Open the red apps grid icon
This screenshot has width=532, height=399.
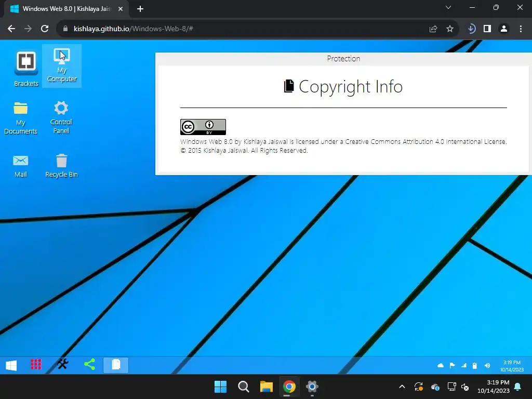(36, 364)
